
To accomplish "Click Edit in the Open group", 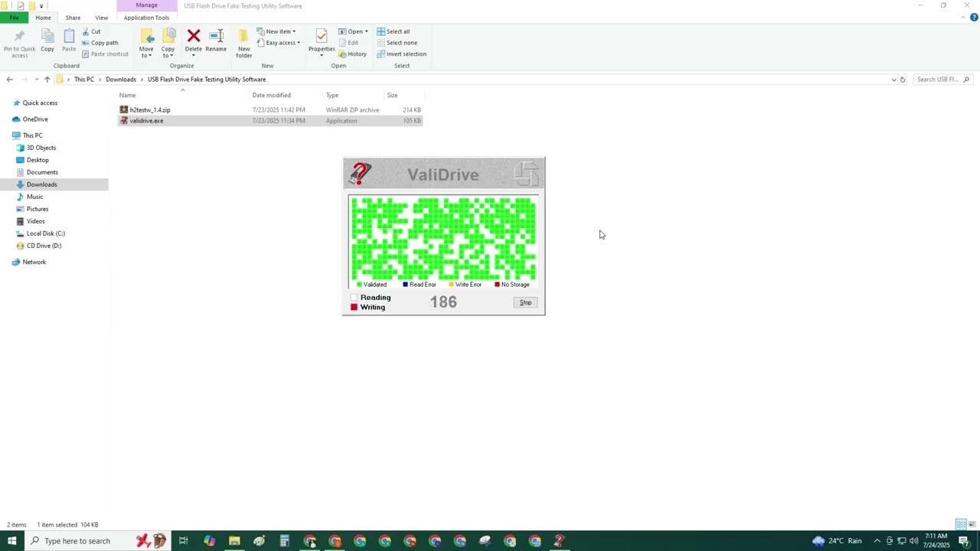I will coord(348,43).
